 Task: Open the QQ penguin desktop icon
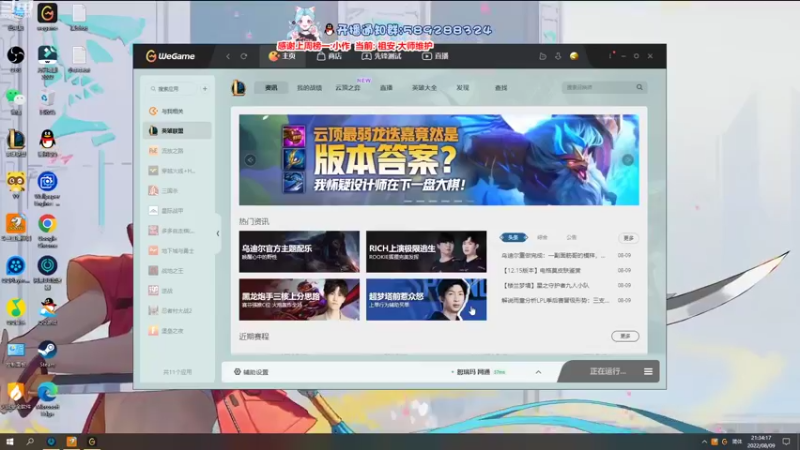click(x=47, y=142)
